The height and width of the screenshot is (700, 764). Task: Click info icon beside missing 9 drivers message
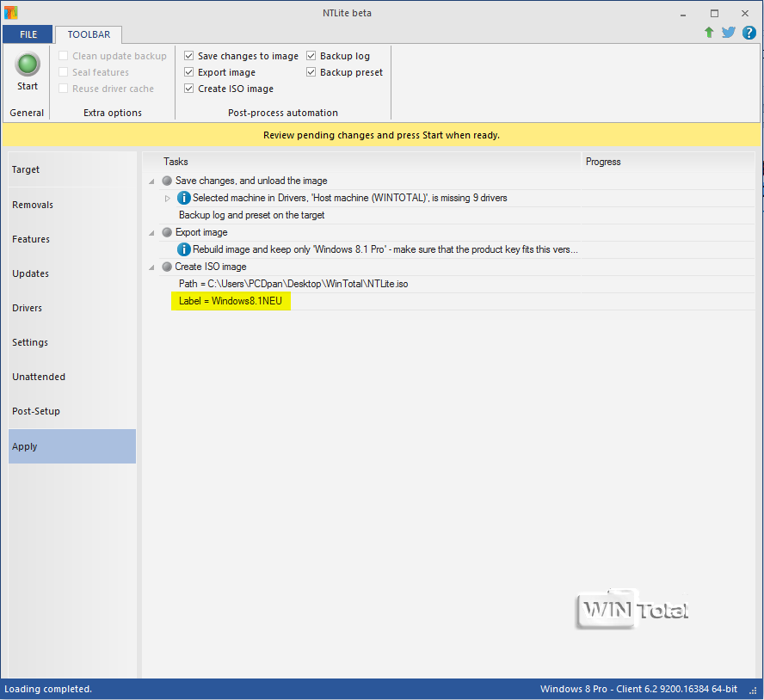tap(184, 198)
